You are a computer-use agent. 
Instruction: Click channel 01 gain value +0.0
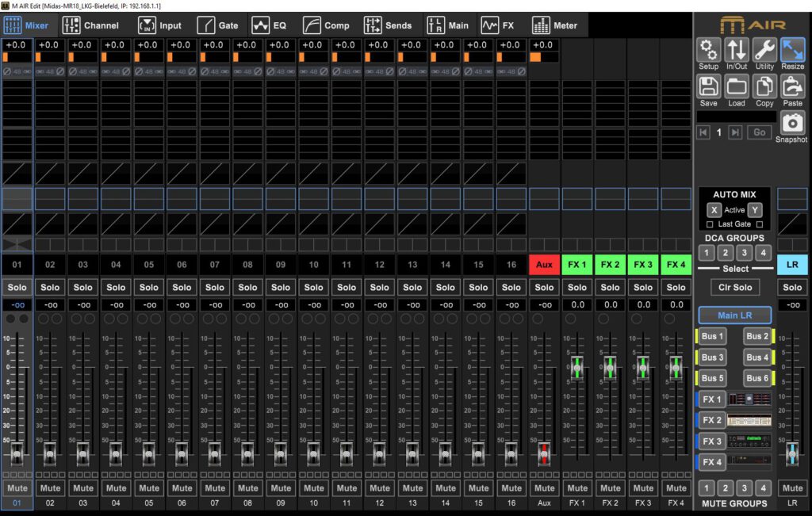pyautogui.click(x=16, y=45)
